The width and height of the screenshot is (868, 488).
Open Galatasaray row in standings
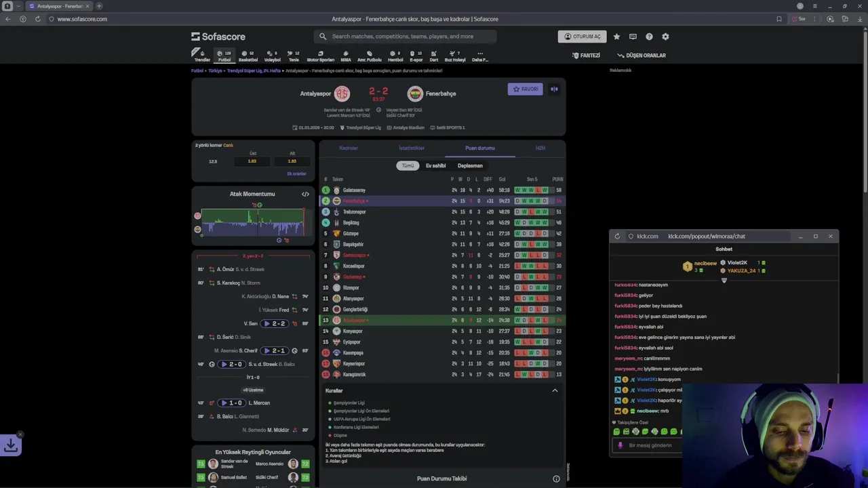442,190
